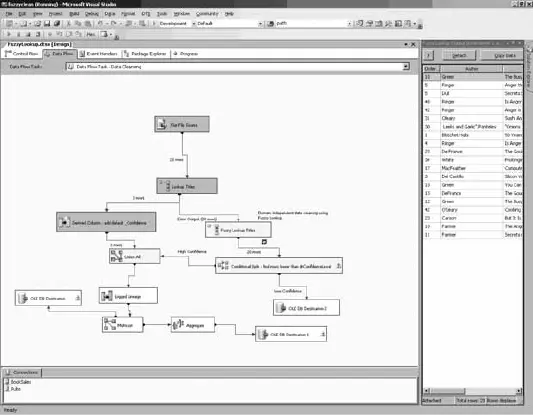Viewport: 533px width, 415px height.
Task: Open the Community menu
Action: pos(207,14)
